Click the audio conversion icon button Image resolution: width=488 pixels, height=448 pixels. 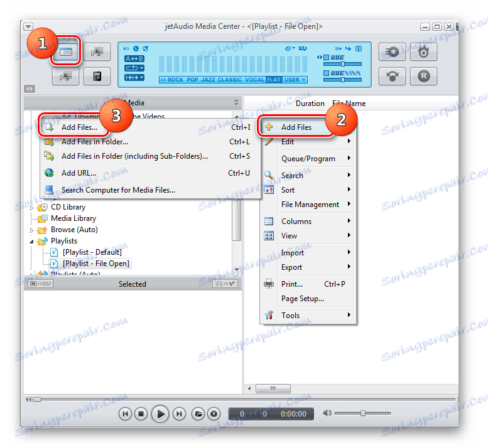(x=392, y=76)
